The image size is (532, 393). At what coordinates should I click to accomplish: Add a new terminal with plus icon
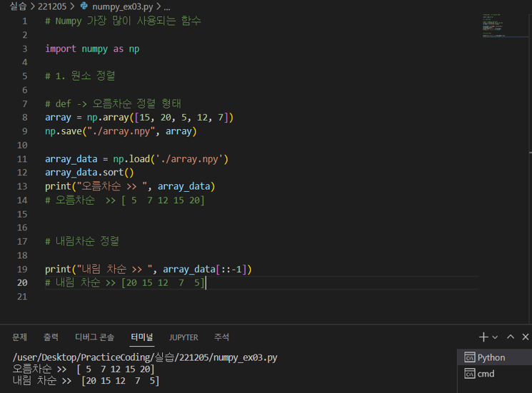pos(483,337)
